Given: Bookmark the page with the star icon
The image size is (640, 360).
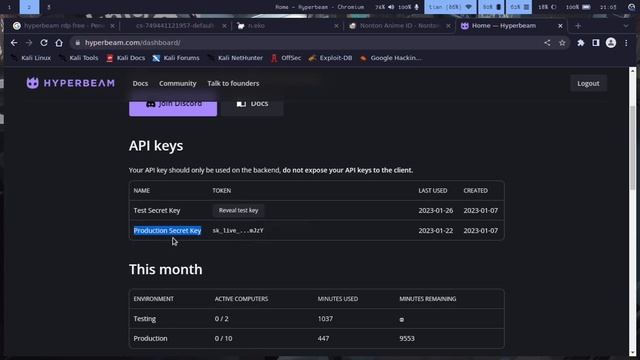Looking at the screenshot, I should (562, 42).
